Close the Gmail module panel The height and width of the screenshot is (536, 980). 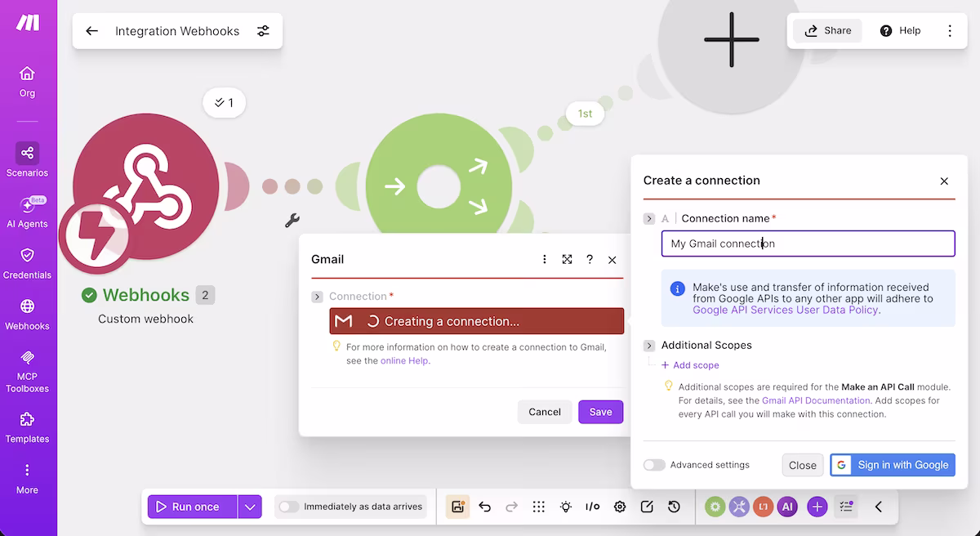612,260
